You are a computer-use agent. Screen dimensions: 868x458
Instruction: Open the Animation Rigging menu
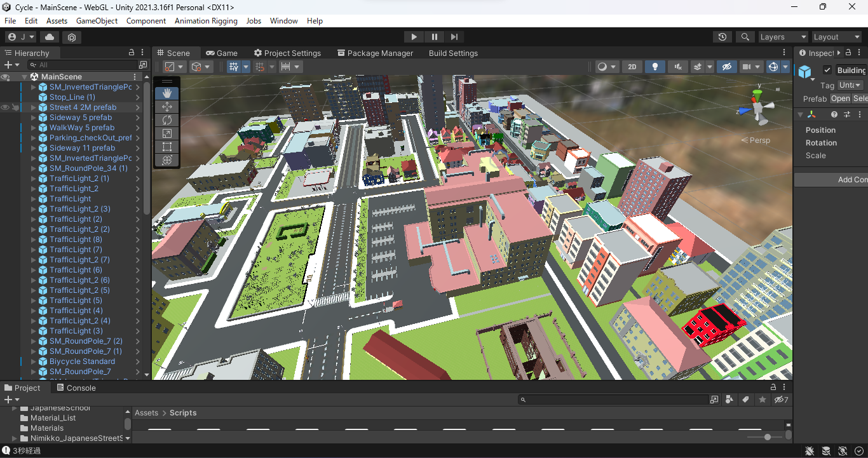206,21
